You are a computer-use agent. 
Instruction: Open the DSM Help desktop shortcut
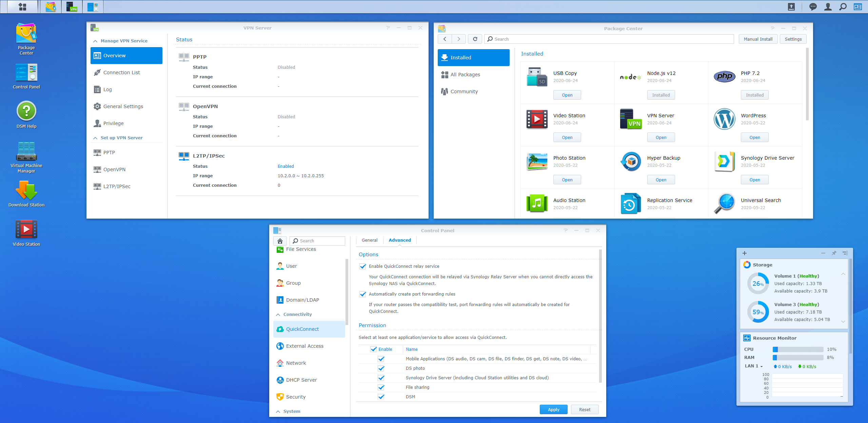coord(26,115)
